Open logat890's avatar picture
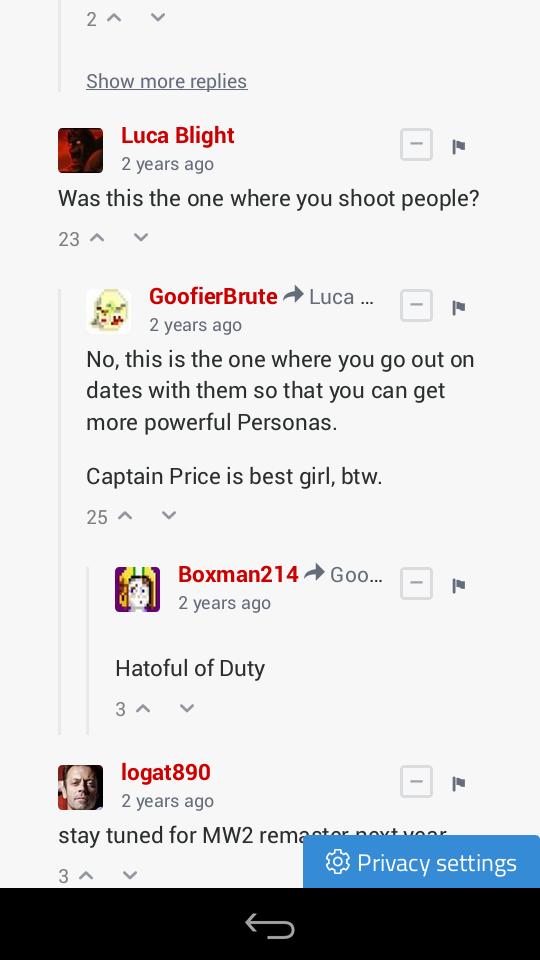 point(80,787)
